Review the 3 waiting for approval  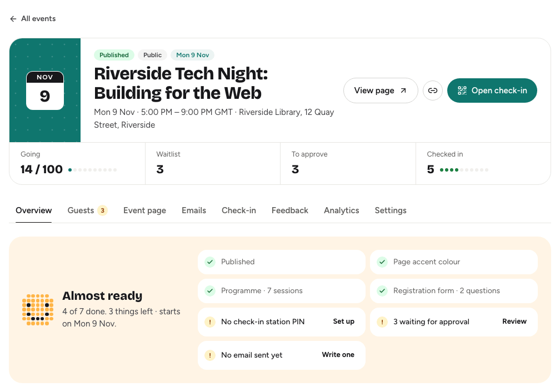pos(514,321)
